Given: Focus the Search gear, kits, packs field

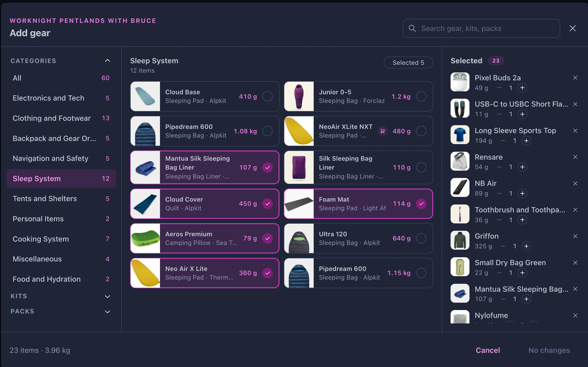Looking at the screenshot, I should (481, 28).
